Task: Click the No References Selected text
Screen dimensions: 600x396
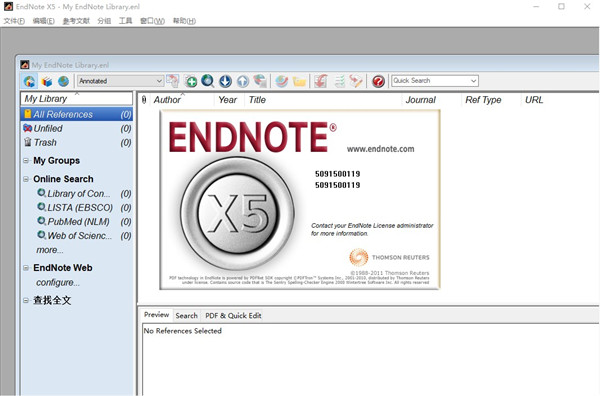Action: pyautogui.click(x=183, y=331)
